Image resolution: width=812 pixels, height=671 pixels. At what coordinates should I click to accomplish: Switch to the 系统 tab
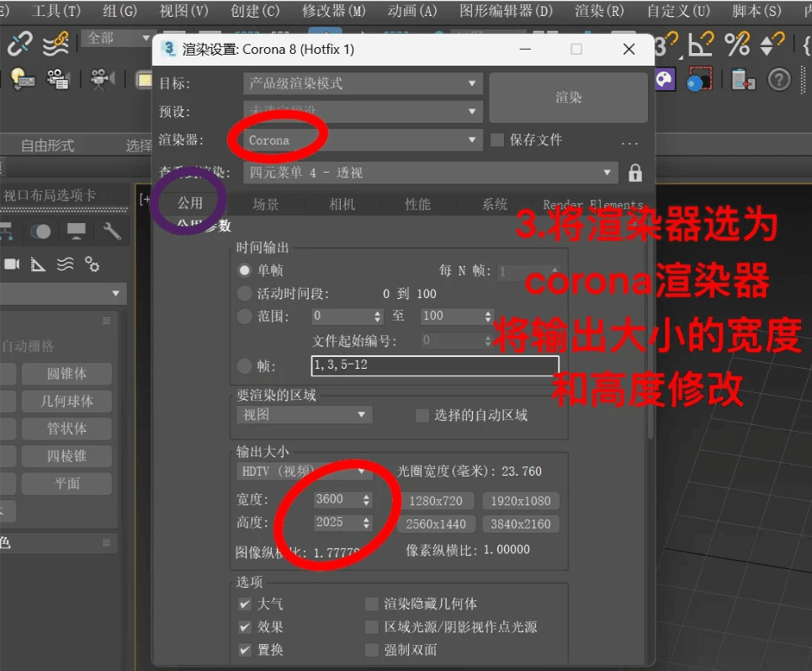click(494, 204)
